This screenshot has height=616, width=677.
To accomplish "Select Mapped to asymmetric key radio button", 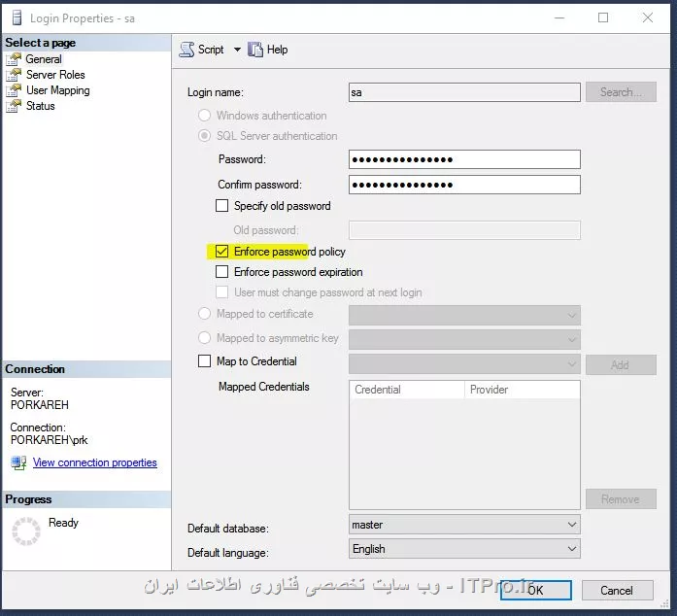I will [204, 337].
